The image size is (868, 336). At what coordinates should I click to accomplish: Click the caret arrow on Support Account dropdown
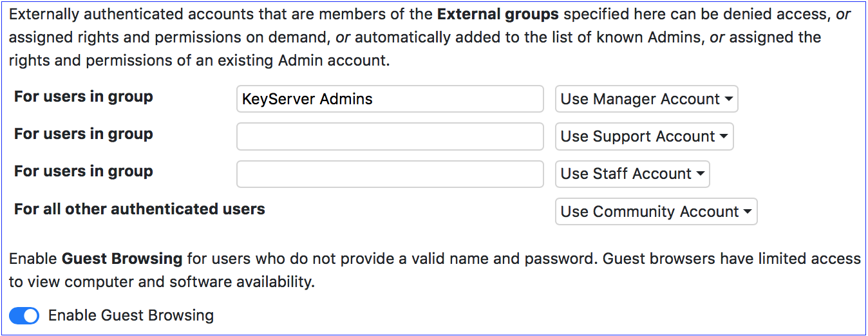[724, 137]
